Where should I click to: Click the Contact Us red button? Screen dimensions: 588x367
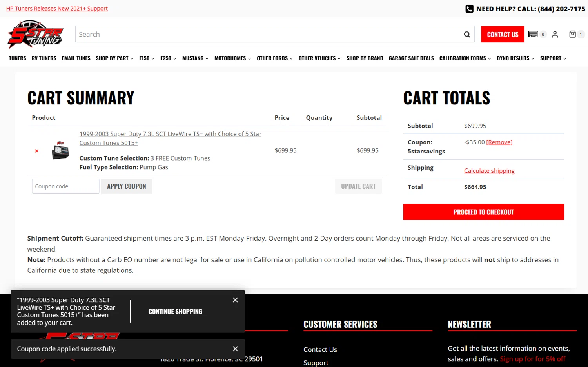pyautogui.click(x=503, y=35)
